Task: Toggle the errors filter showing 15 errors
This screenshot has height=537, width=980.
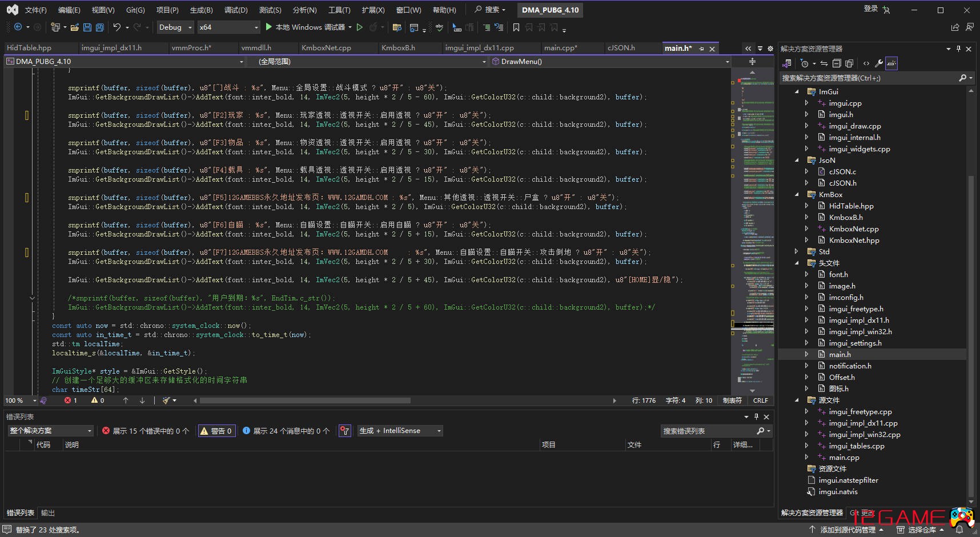Action: [x=145, y=431]
